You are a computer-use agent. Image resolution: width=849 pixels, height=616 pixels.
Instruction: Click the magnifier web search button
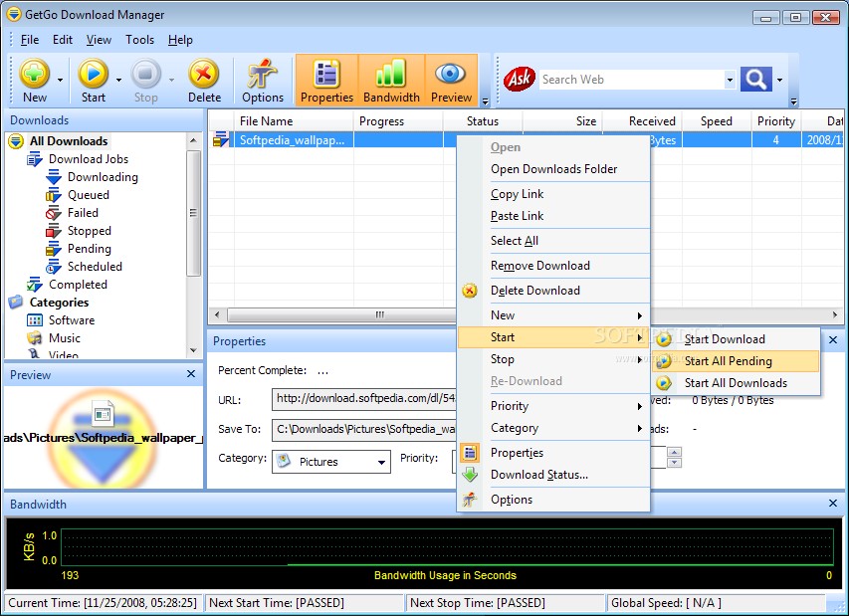tap(756, 80)
